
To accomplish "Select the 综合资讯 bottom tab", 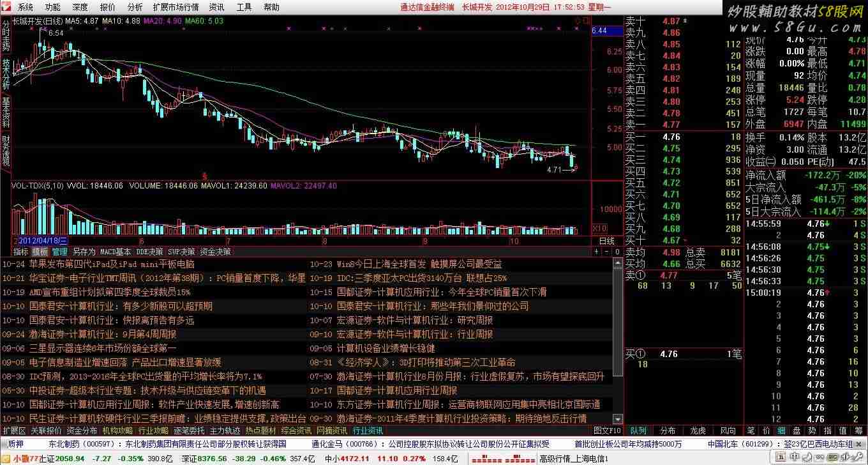I will [x=296, y=431].
